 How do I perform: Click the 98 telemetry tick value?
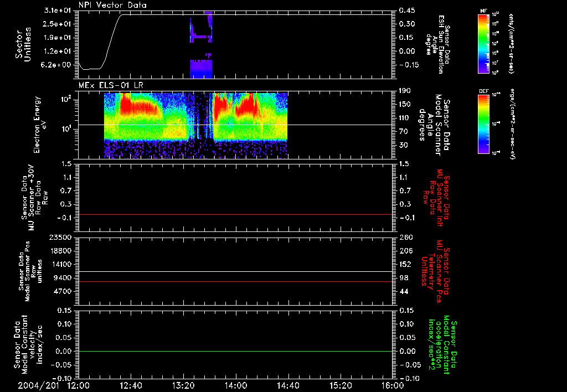pos(404,278)
